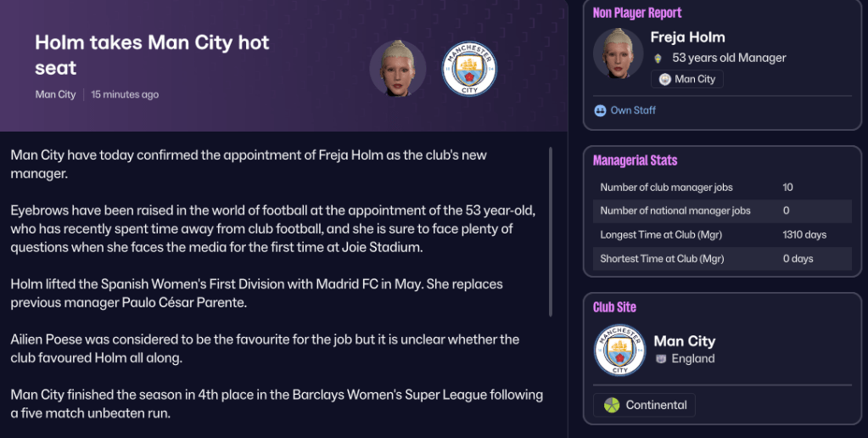The width and height of the screenshot is (868, 438).
Task: Click the Own Staff people icon
Action: click(x=601, y=110)
